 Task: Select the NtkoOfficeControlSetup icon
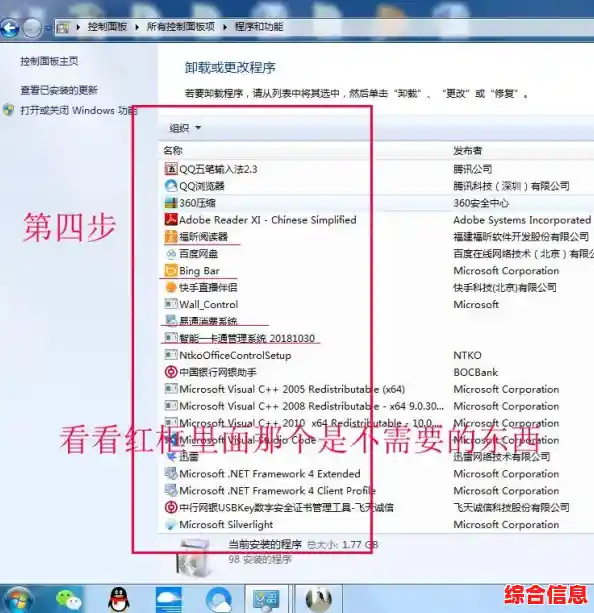(170, 355)
